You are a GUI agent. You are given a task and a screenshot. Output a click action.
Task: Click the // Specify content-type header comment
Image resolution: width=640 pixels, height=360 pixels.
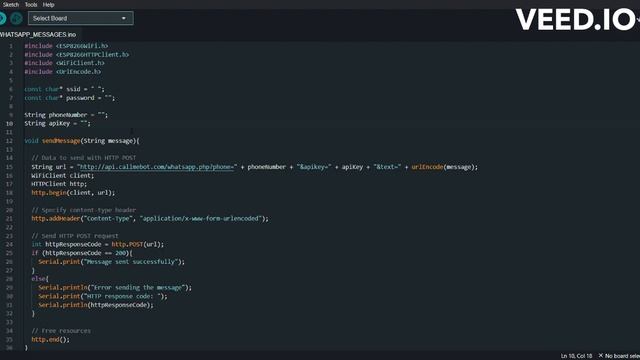point(83,210)
